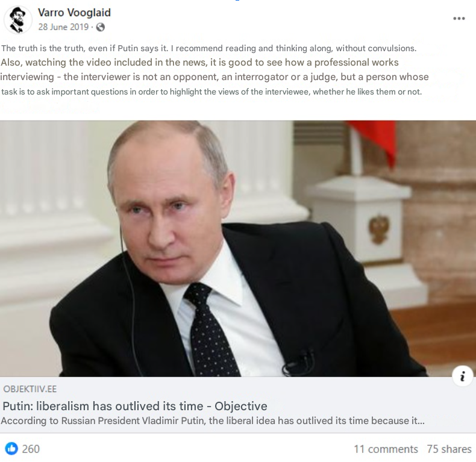Click the globe public-audience icon

coord(101,27)
